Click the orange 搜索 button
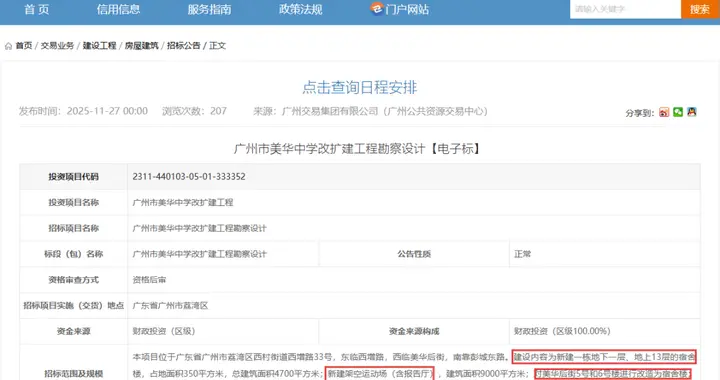Viewport: 720px width, 380px height. (700, 9)
